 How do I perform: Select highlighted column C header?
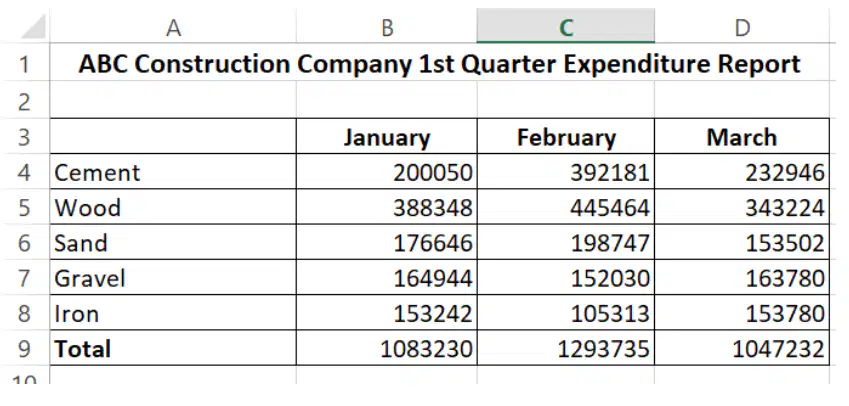pyautogui.click(x=566, y=27)
